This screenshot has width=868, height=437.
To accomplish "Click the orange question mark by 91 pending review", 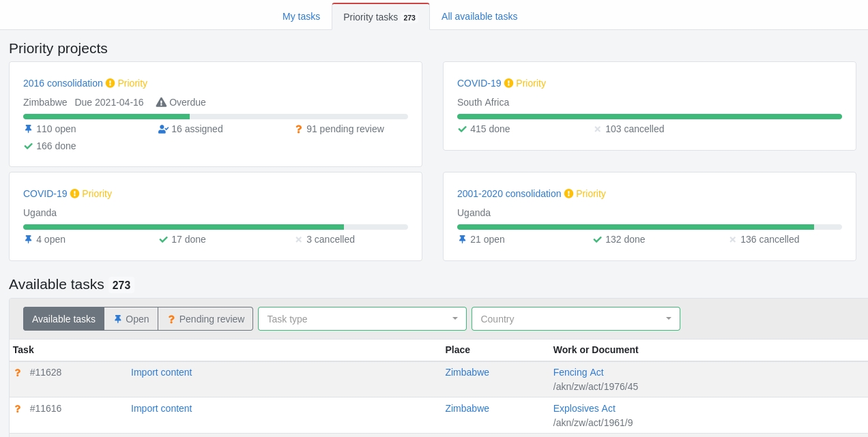I will click(x=298, y=129).
